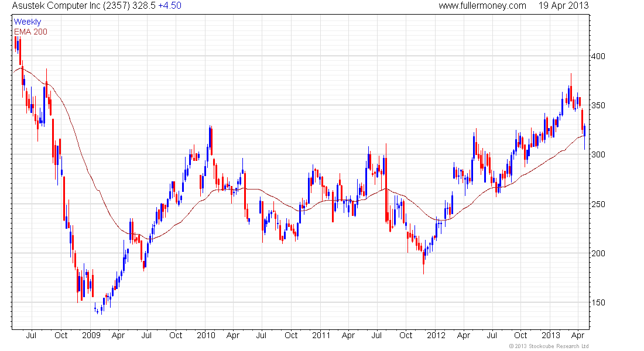Click the 400 price axis label
Screen dimensions: 644x351
(598, 56)
